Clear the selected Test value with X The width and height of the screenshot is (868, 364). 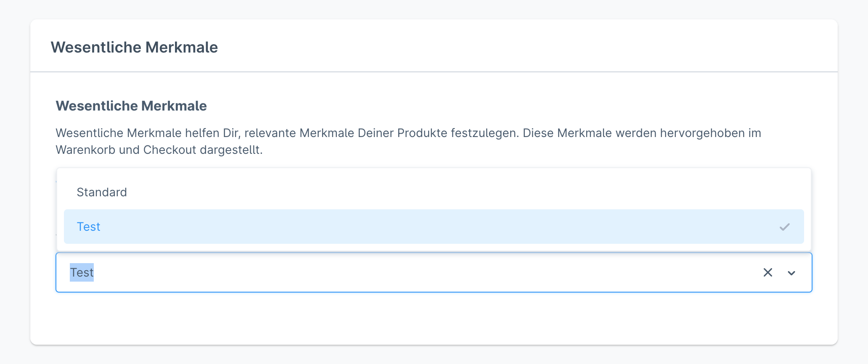pos(767,273)
